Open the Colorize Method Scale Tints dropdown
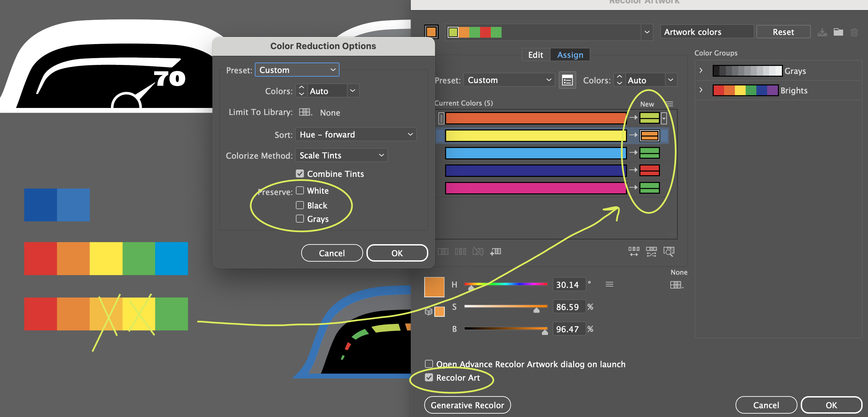This screenshot has width=868, height=417. (341, 155)
